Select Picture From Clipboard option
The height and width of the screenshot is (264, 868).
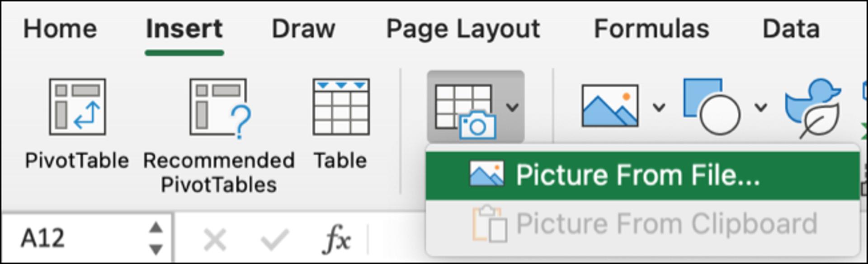[642, 224]
